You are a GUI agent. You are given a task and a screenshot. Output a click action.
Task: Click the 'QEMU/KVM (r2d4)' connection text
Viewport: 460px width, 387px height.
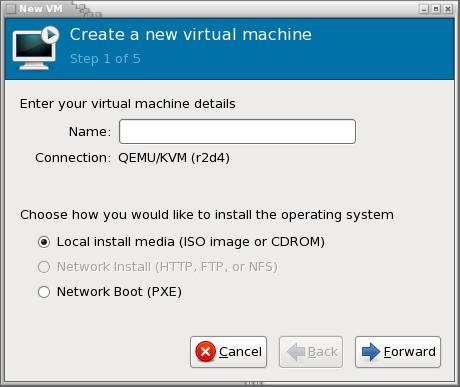point(174,158)
